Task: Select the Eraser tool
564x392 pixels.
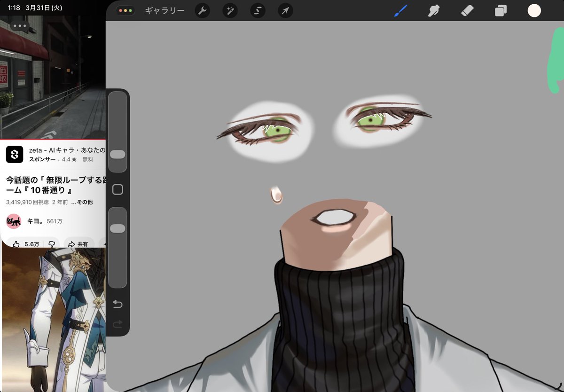Action: tap(467, 10)
